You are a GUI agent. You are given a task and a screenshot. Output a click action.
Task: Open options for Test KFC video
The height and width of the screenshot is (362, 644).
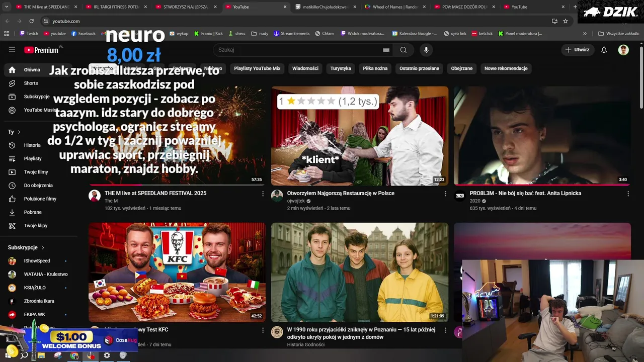pos(263,330)
